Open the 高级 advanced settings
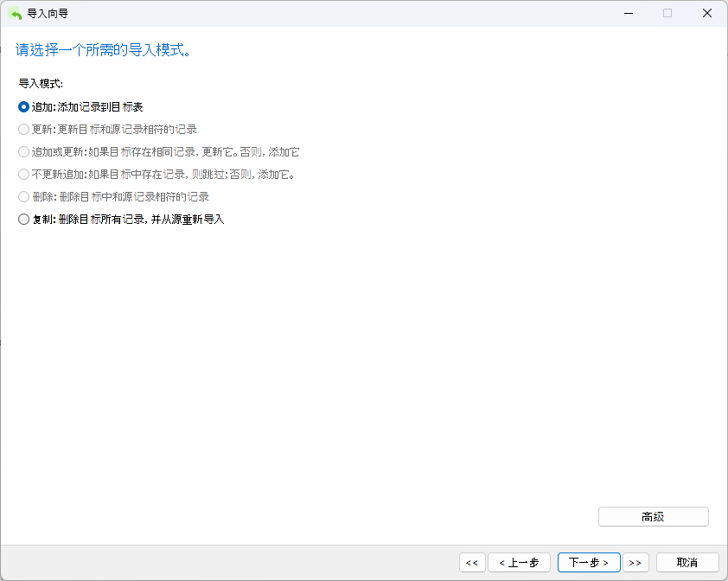728x581 pixels. pyautogui.click(x=654, y=516)
